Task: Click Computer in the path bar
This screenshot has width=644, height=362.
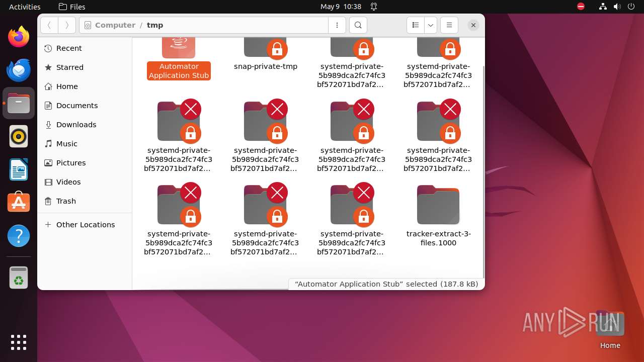Action: pyautogui.click(x=115, y=25)
